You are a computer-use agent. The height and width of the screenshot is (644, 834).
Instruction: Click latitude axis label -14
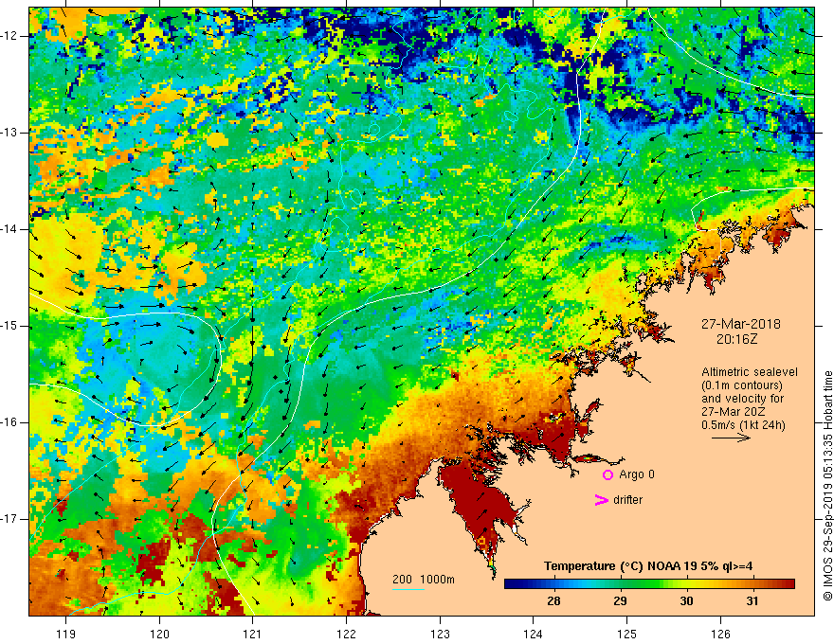pos(9,229)
